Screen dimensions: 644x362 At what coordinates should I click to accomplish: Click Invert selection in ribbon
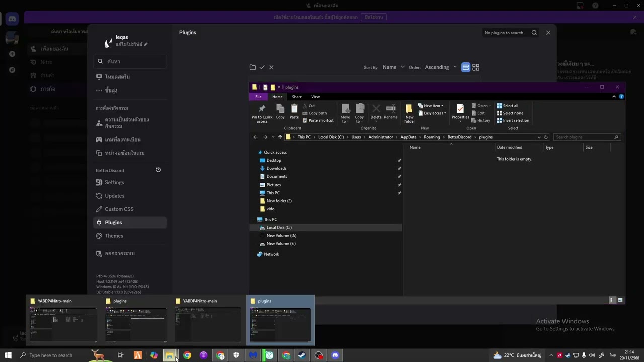coord(513,121)
